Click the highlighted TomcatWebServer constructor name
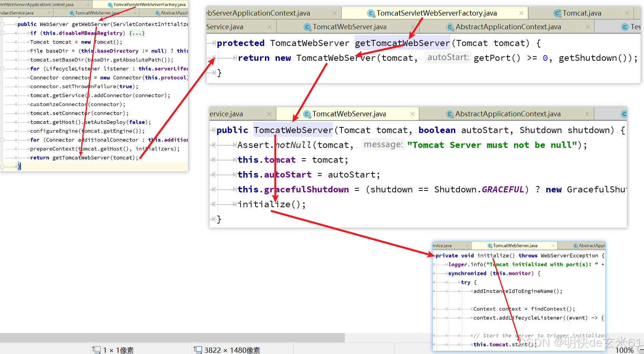Viewport: 644px width, 354px height. click(x=293, y=130)
